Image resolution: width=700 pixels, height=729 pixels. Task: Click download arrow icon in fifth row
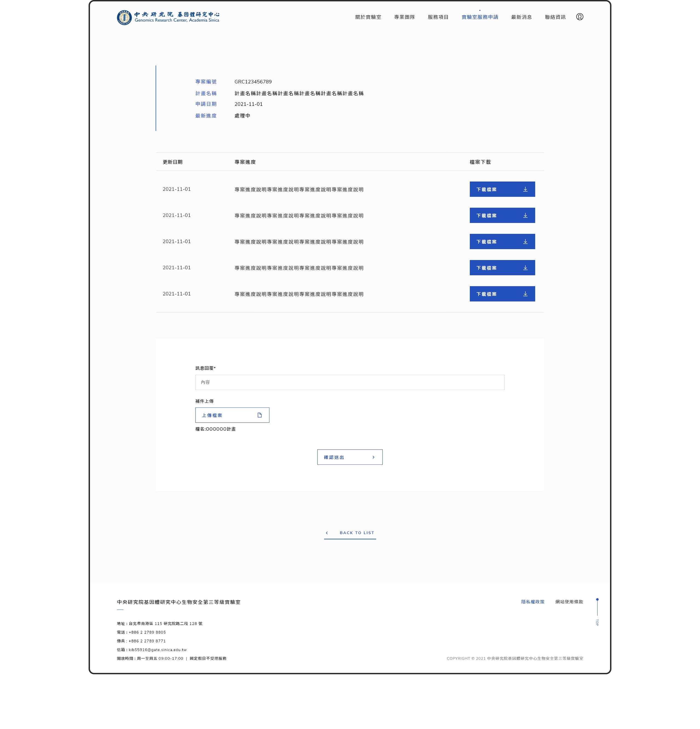point(525,294)
